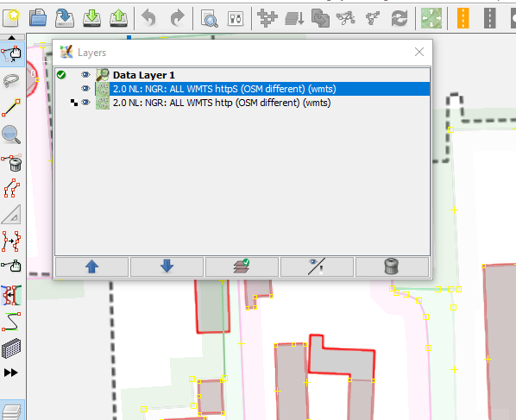Open search with the magnifier document icon

[210, 18]
